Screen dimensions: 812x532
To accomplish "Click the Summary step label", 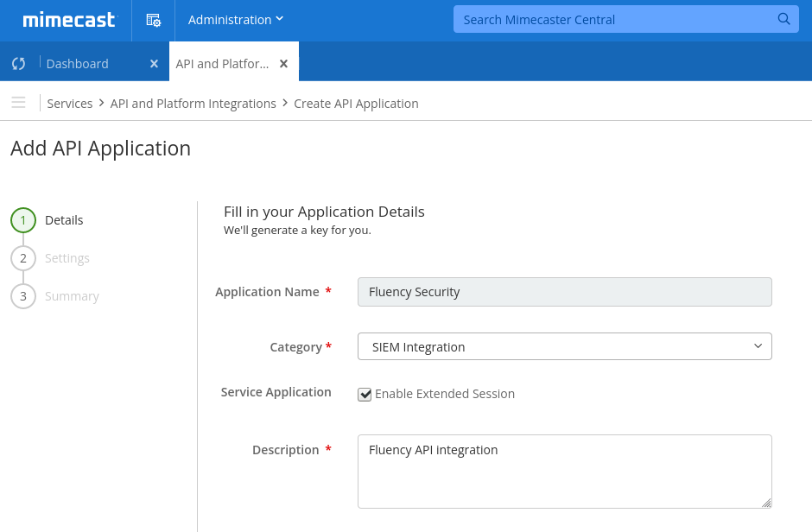I will (72, 296).
